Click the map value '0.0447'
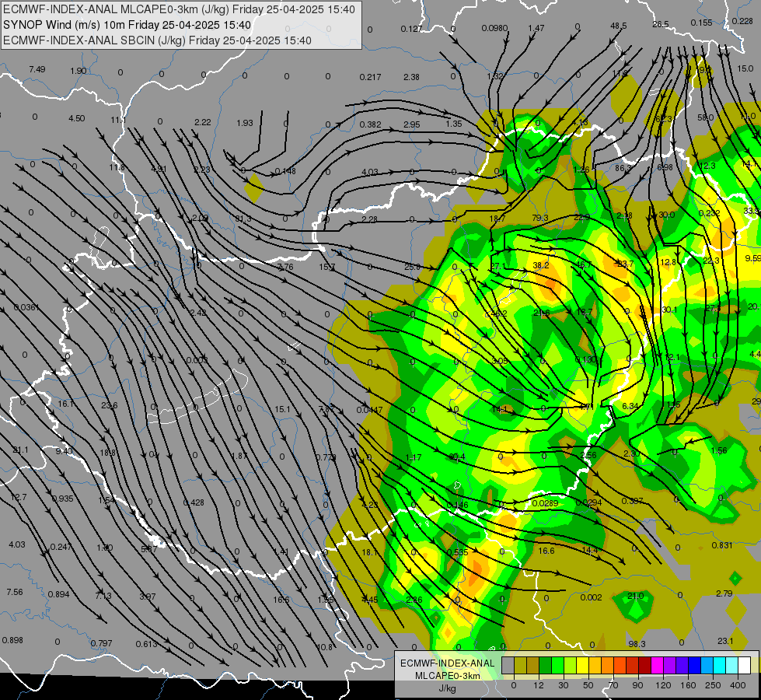This screenshot has width=761, height=700. tap(369, 410)
